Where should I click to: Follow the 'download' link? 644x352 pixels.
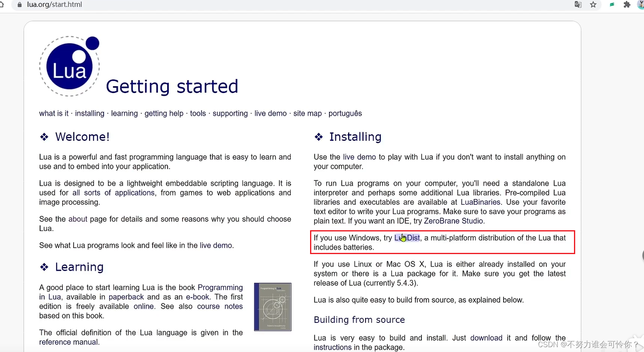point(486,338)
